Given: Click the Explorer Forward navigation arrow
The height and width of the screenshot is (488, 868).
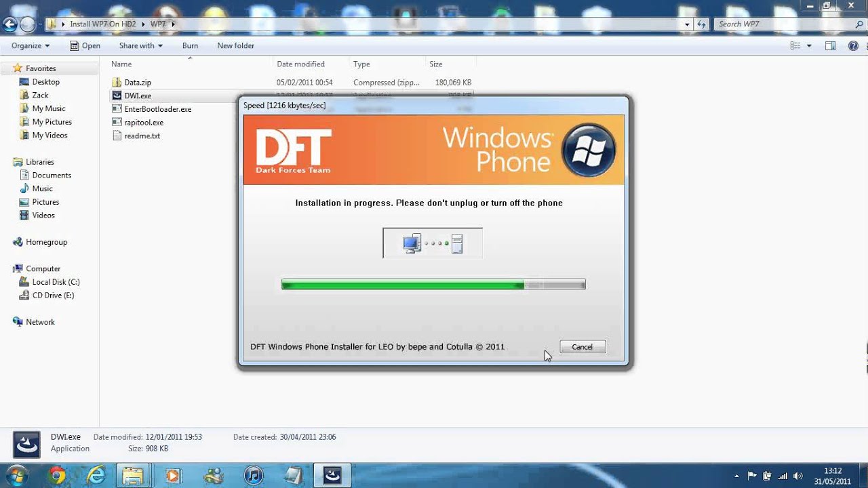Looking at the screenshot, I should (27, 25).
